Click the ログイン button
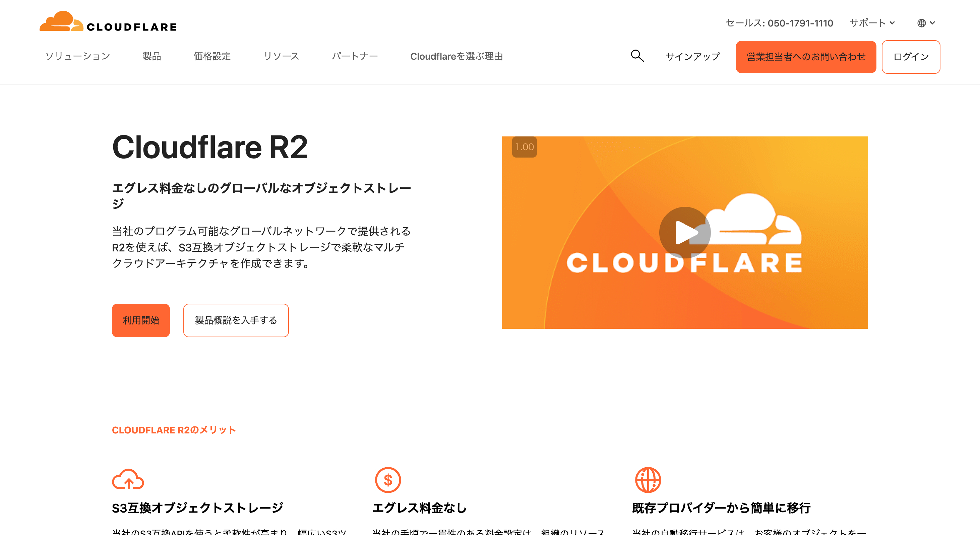 pos(911,57)
